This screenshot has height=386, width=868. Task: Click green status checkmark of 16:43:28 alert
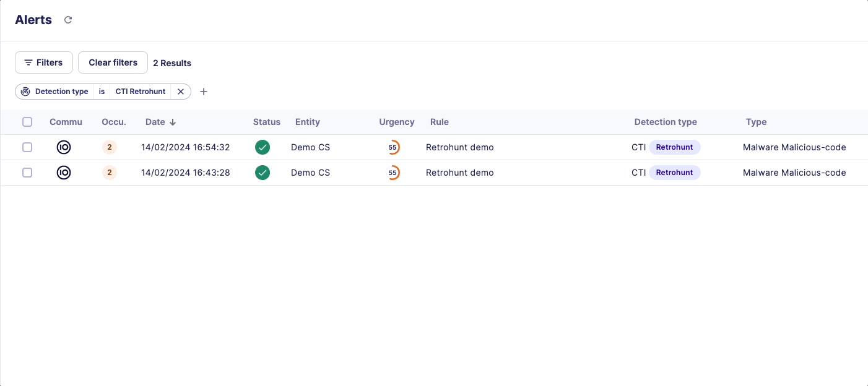point(263,173)
